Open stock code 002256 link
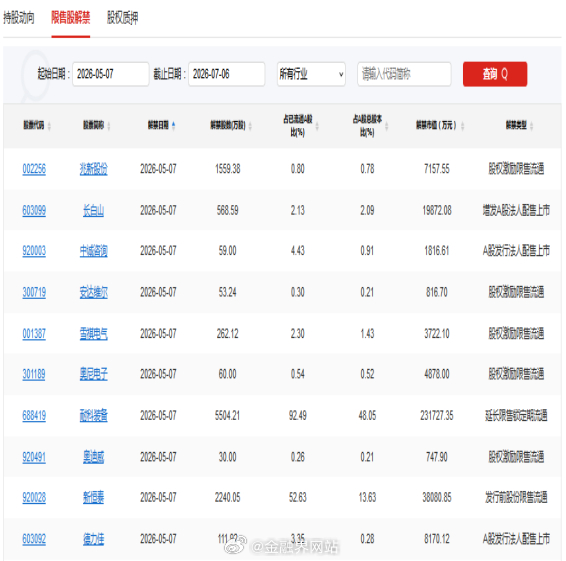Screen dimensions: 566x561 point(34,169)
